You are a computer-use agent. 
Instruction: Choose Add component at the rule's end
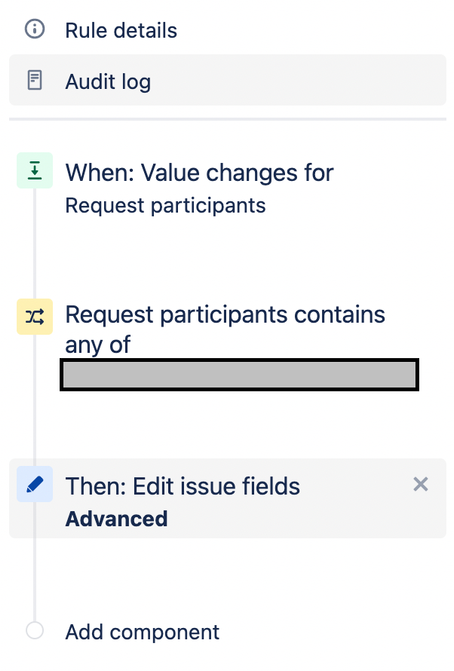142,632
